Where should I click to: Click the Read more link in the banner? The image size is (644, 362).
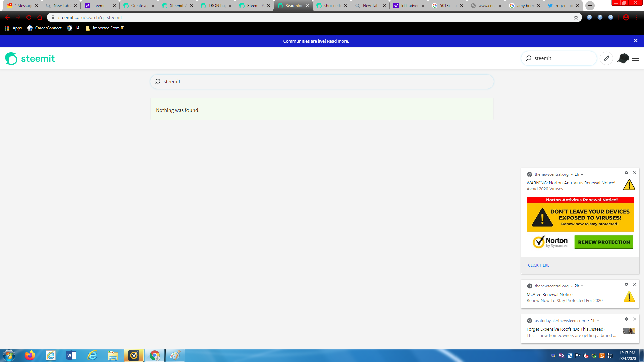(x=337, y=41)
